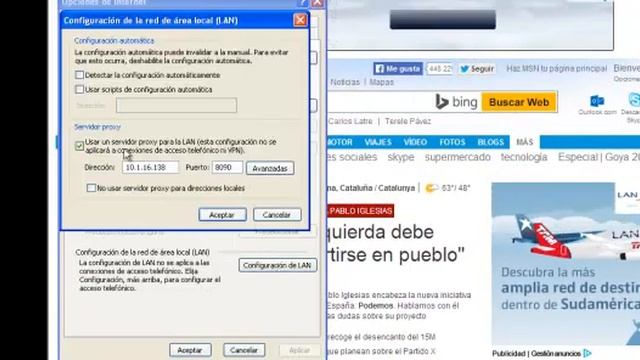
Task: Click the Bing logo
Action: [x=456, y=102]
